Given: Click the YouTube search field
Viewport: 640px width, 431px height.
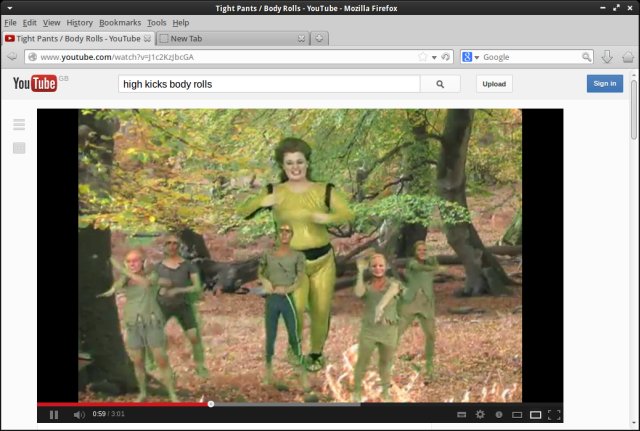Looking at the screenshot, I should click(x=269, y=84).
